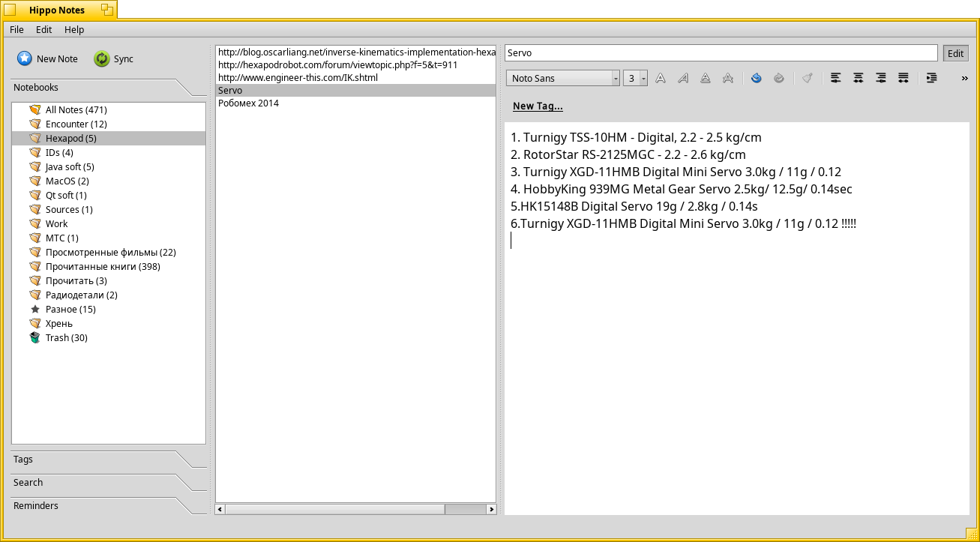Click the MacOS notebook icon
This screenshot has height=542, width=980.
(34, 181)
